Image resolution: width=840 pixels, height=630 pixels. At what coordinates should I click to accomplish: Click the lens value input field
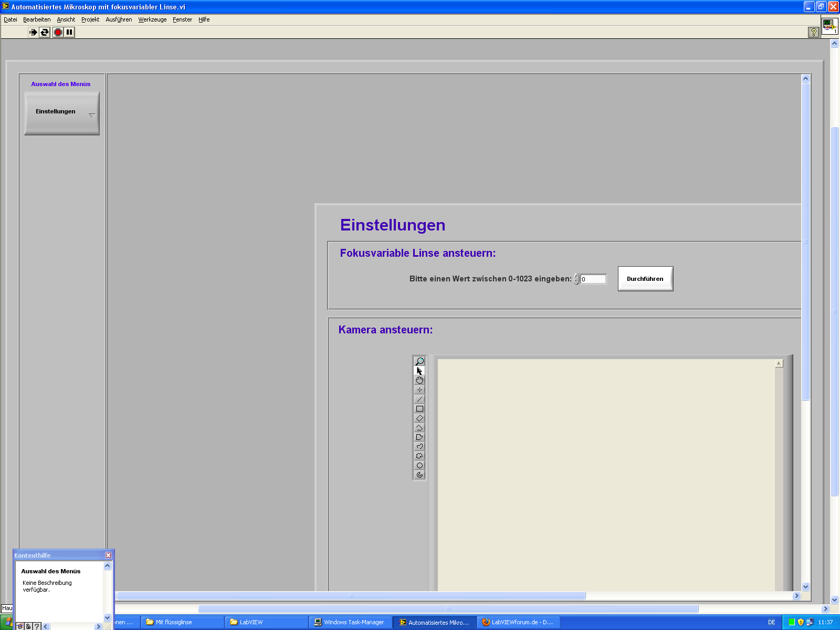593,279
